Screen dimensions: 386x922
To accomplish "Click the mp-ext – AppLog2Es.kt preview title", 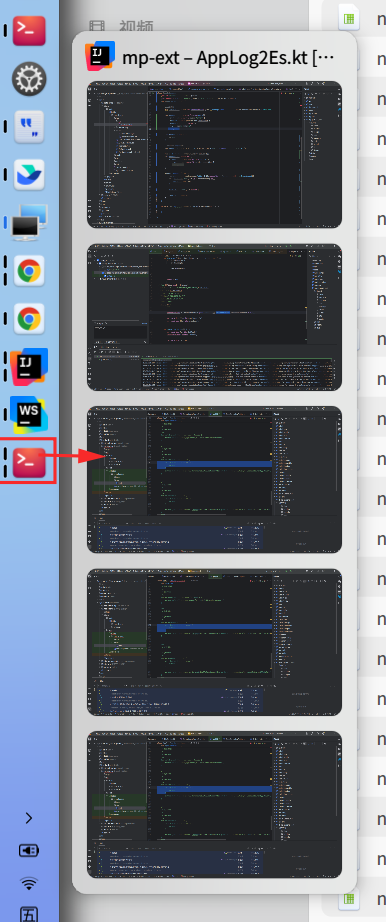I will coord(229,58).
